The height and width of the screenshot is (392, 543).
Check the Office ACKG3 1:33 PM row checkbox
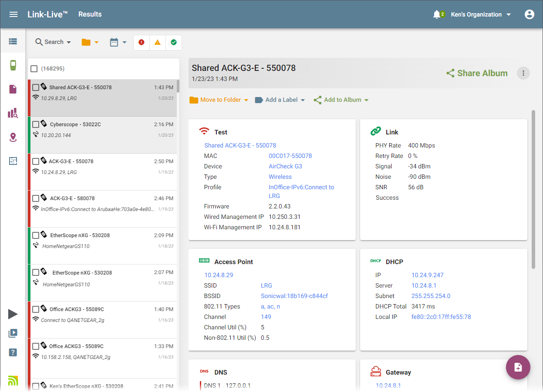coord(36,346)
